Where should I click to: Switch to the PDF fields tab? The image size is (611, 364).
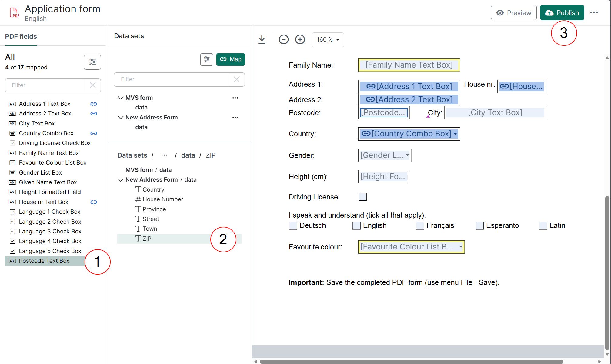21,37
